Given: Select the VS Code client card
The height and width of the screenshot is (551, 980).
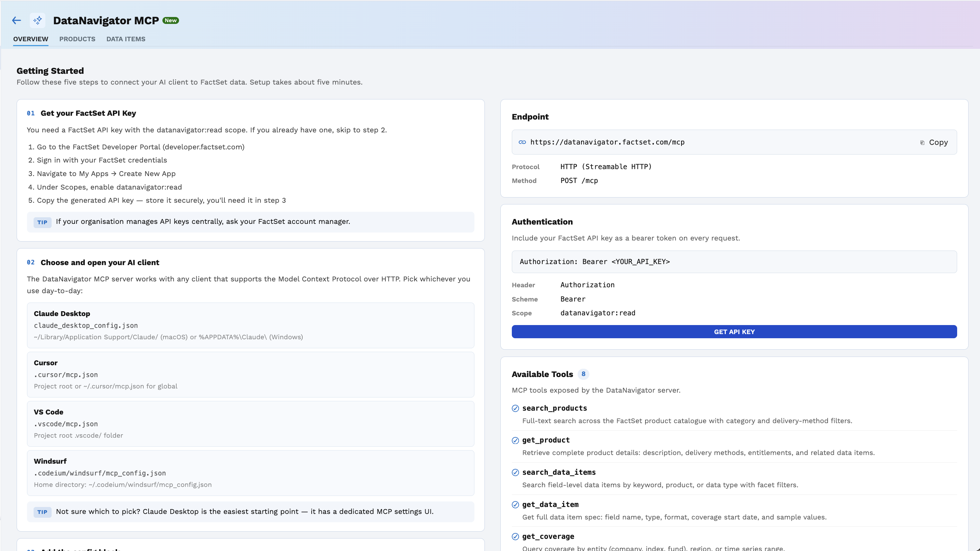Looking at the screenshot, I should tap(250, 424).
